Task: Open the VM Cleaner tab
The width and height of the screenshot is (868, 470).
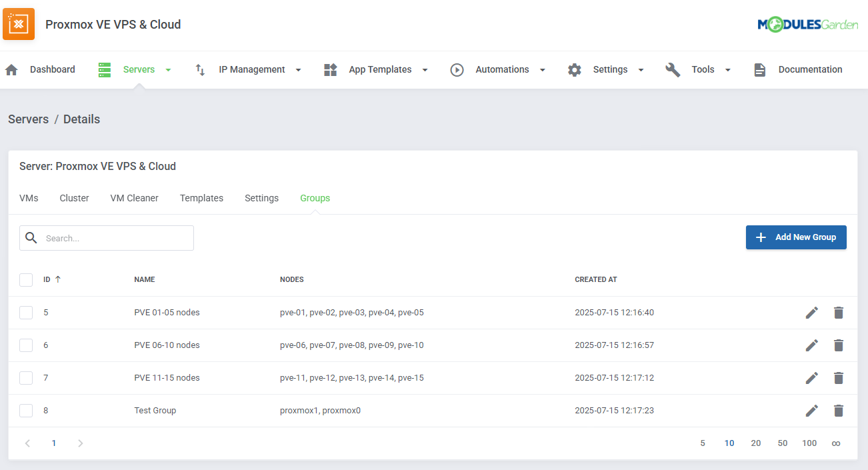Action: coord(135,198)
